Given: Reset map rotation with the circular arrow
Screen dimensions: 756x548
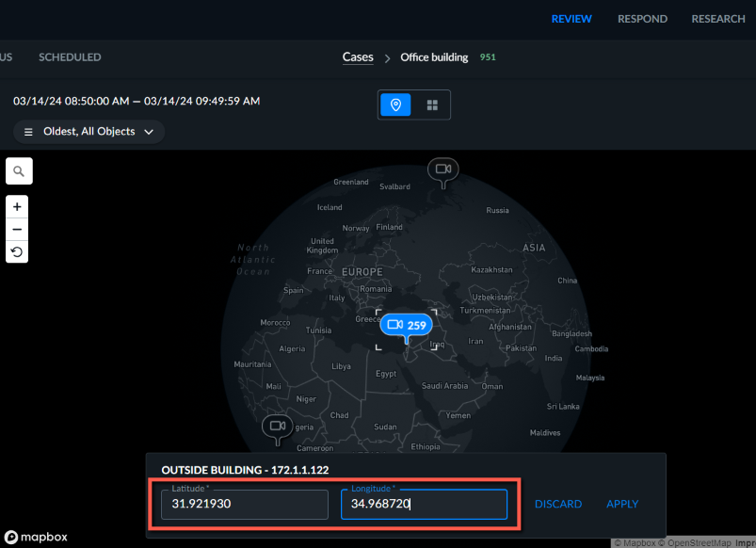Looking at the screenshot, I should [17, 251].
